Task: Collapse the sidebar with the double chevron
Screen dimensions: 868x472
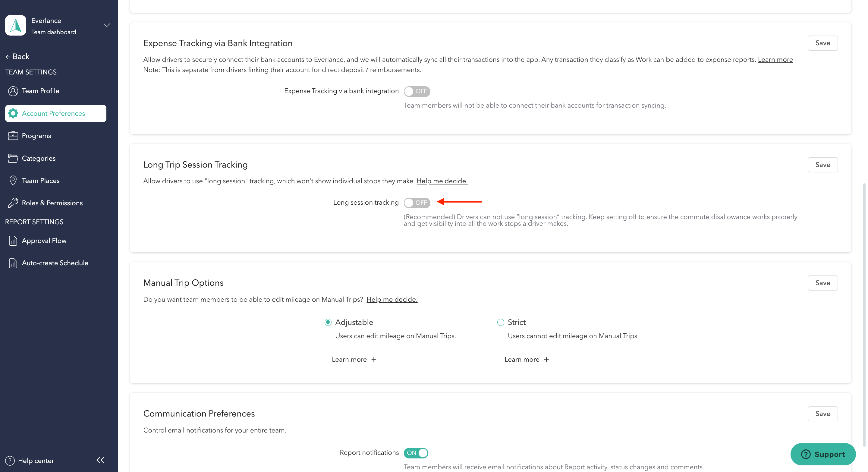Action: click(100, 461)
